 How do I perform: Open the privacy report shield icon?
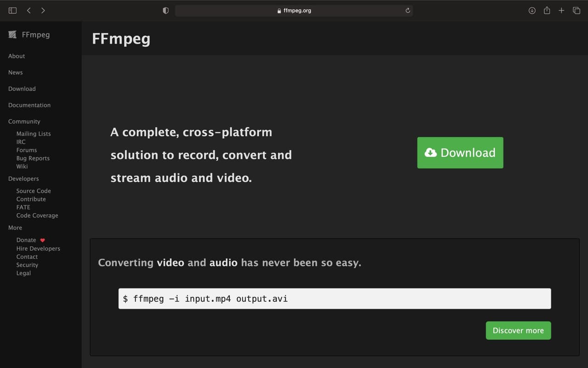tap(166, 10)
